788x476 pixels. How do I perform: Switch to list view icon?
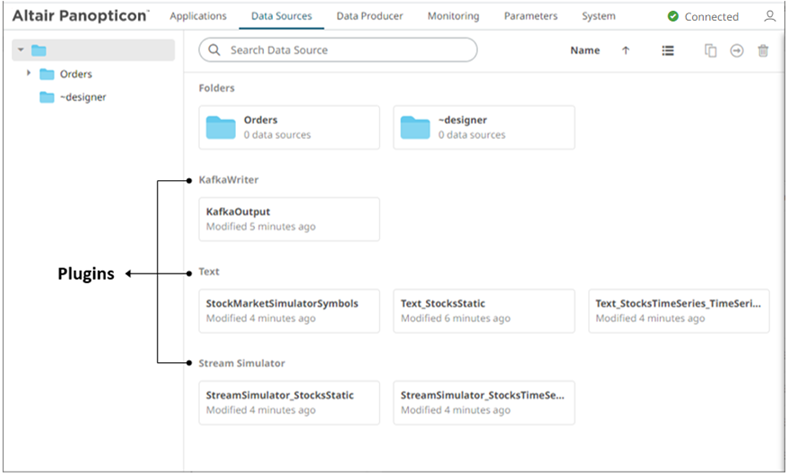click(668, 51)
